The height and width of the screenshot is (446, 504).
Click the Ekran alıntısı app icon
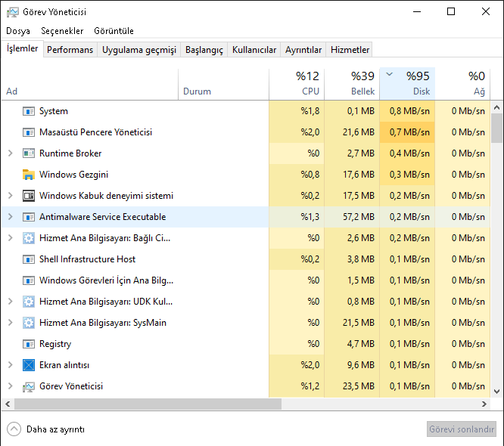click(29, 365)
